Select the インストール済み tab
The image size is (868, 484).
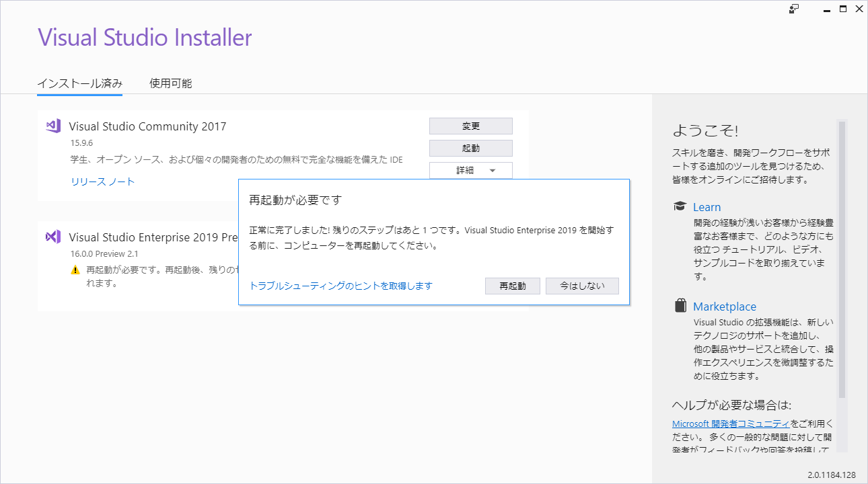80,83
